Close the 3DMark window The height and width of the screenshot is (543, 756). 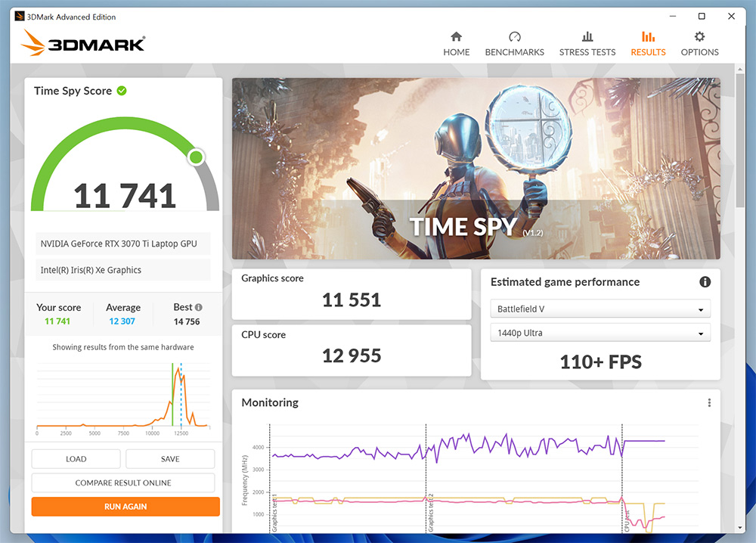pyautogui.click(x=731, y=17)
